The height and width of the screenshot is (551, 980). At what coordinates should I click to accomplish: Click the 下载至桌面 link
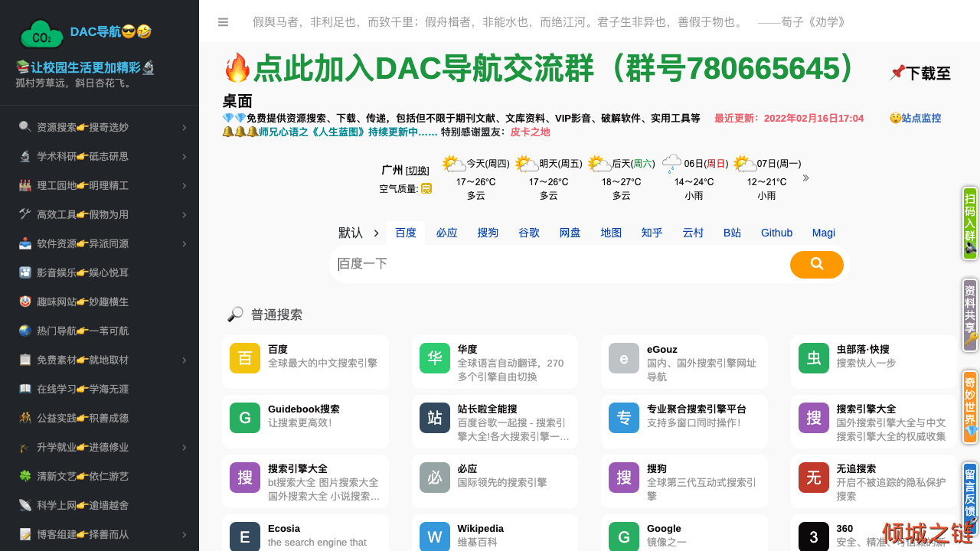928,73
